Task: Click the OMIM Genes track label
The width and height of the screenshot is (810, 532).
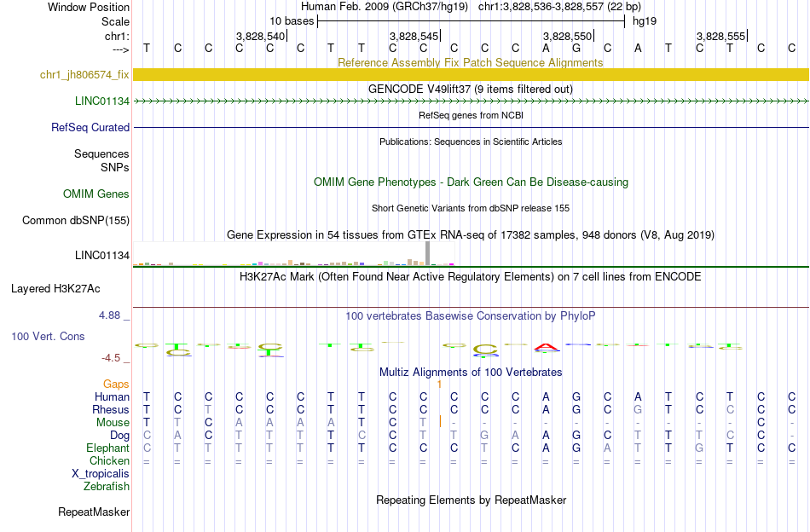Action: click(x=96, y=194)
